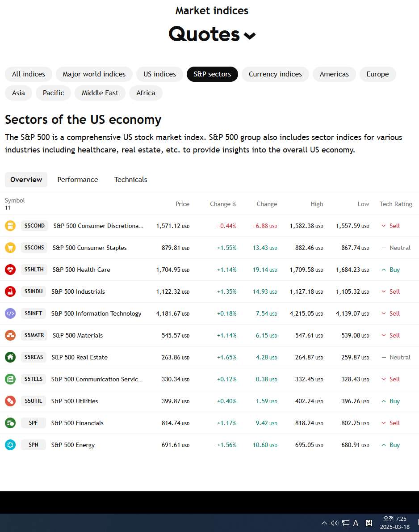Select the Major world indices filter
Screen dimensions: 419x532
pos(94,74)
